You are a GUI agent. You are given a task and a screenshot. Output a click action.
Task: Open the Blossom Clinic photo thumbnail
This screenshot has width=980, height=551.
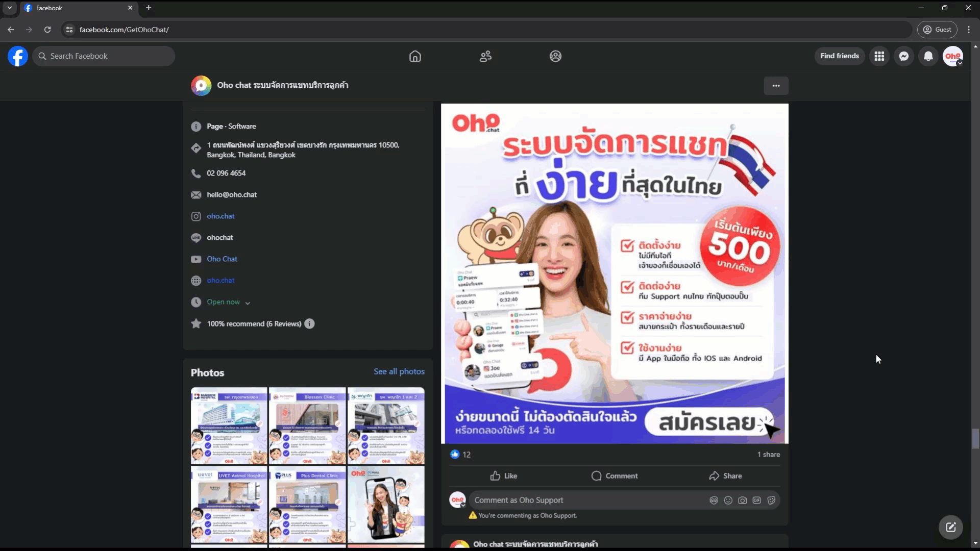[x=307, y=426]
